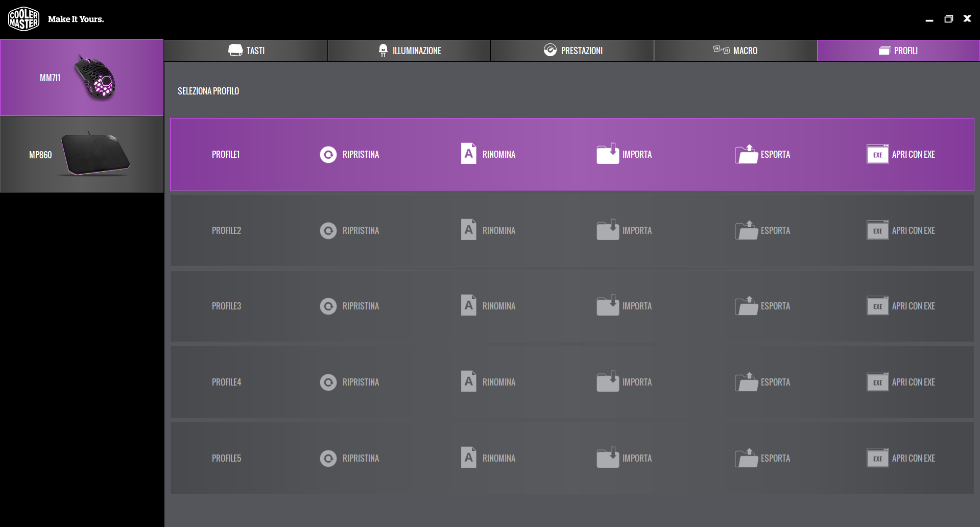This screenshot has width=980, height=527.
Task: Click the PROFILE5 Esporta folder icon
Action: (746, 458)
